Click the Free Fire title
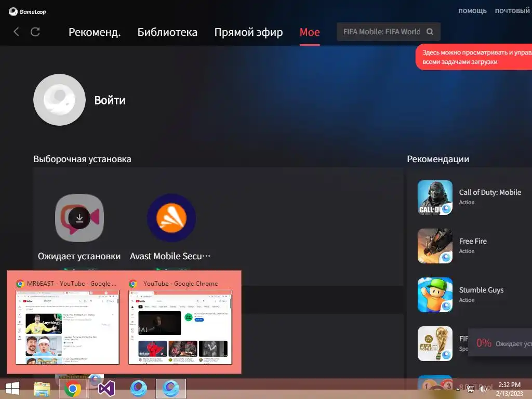 pos(473,241)
